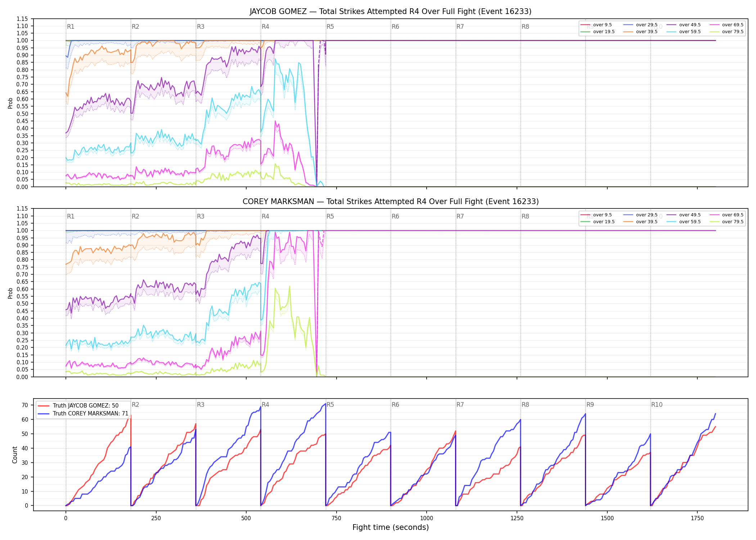
Task: Click 'over 19.5' legend entry in Marksman chart
Action: pyautogui.click(x=597, y=222)
